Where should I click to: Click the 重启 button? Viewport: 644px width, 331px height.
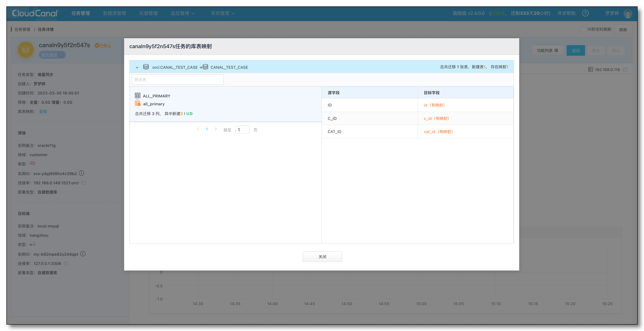596,50
